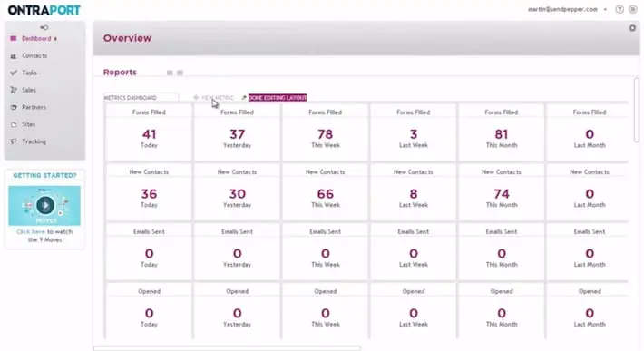Image resolution: width=644 pixels, height=351 pixels.
Task: Click the pin icon beside Done Editing Layout
Action: click(244, 98)
